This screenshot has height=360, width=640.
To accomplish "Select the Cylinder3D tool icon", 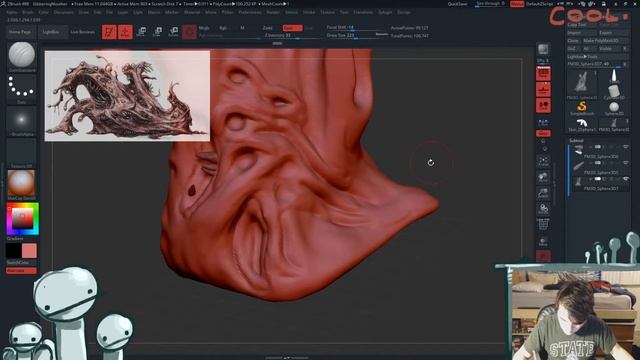I will 614,92.
